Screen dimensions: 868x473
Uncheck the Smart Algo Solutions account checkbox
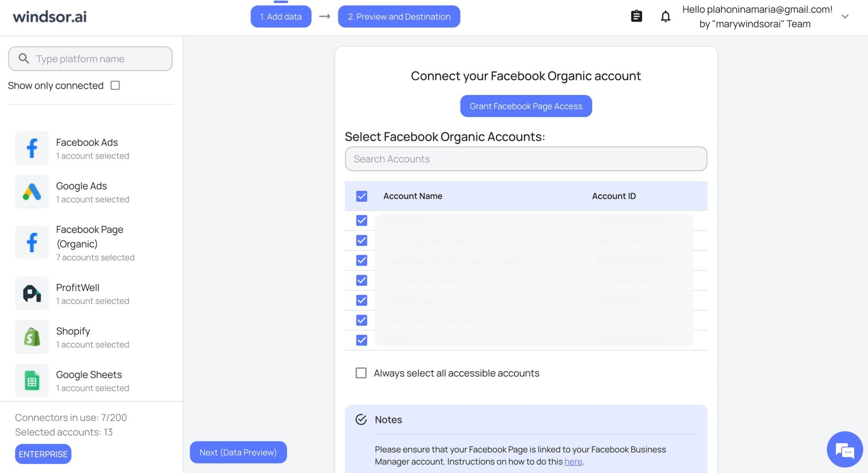[362, 240]
